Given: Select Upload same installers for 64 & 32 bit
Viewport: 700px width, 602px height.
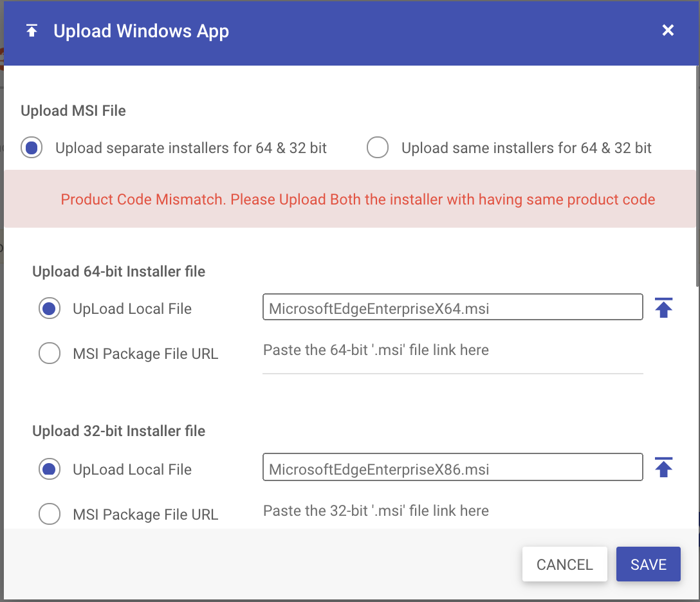Looking at the screenshot, I should tap(378, 148).
